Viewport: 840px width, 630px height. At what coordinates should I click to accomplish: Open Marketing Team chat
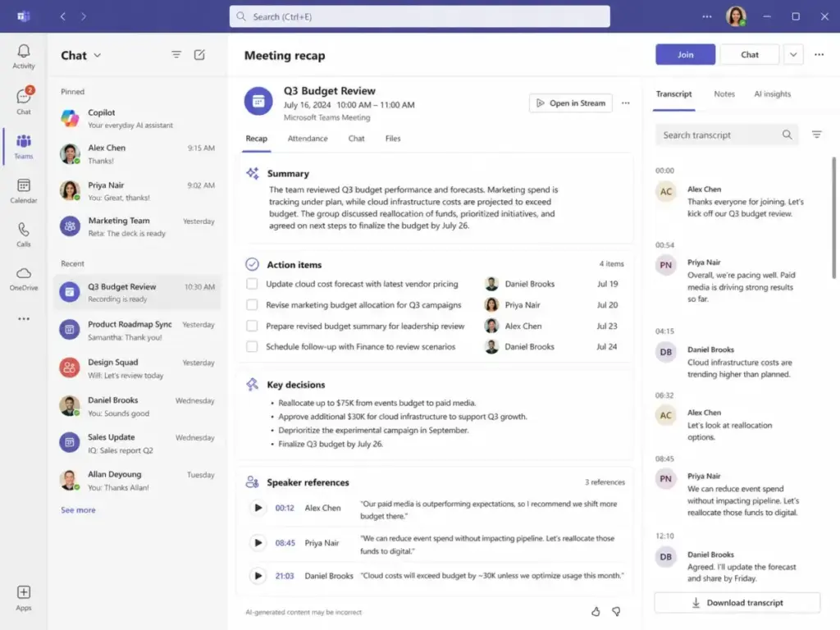click(x=137, y=226)
